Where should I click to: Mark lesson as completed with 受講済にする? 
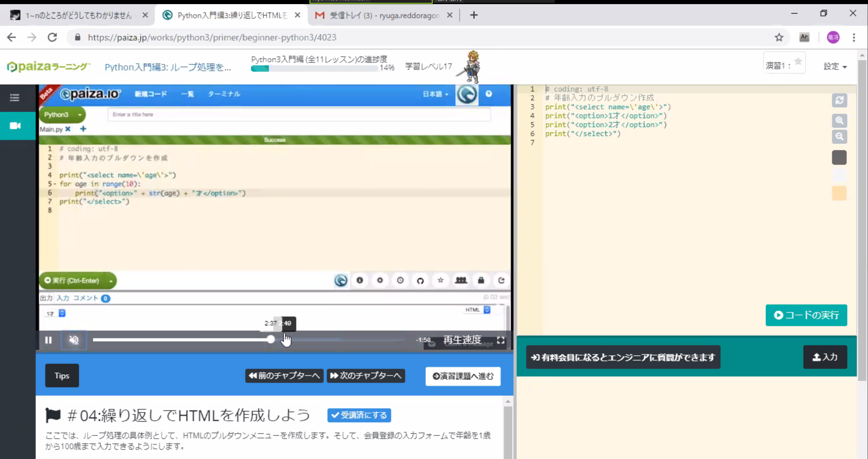coord(359,415)
